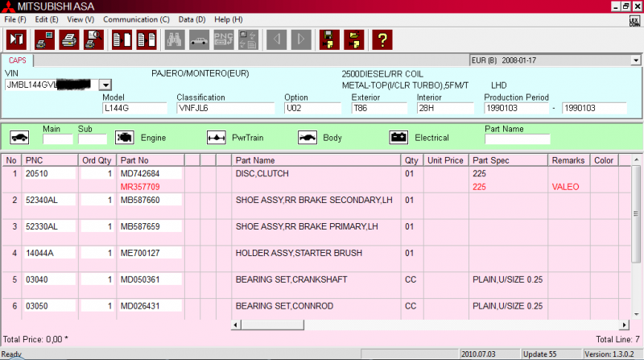Viewport: 644px width, 360px height.
Task: Click the horizontal scrollbar left arrow
Action: pos(236,325)
